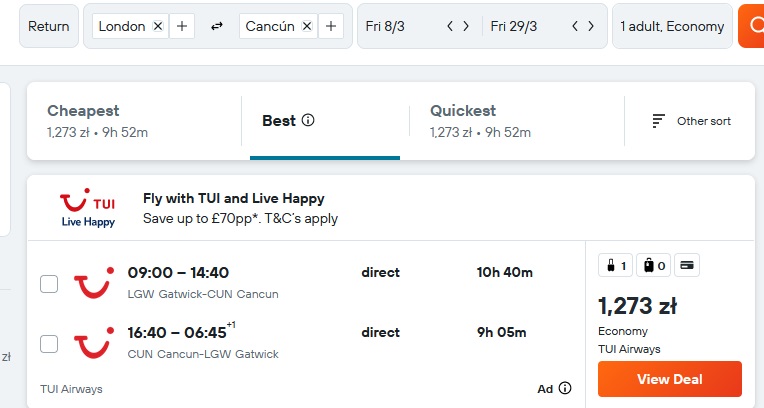Viewport: 764px width, 408px height.
Task: Tick checkbox for 16:40 return flight
Action: [x=49, y=344]
